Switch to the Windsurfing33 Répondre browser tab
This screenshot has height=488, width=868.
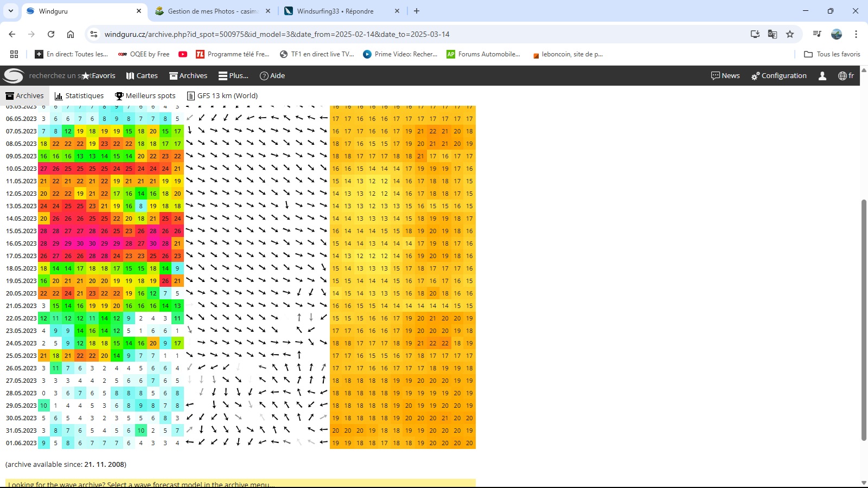(335, 11)
